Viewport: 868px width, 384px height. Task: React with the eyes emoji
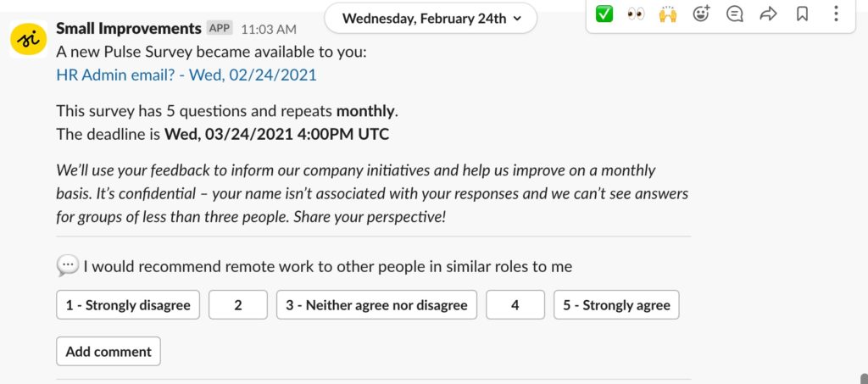point(637,14)
